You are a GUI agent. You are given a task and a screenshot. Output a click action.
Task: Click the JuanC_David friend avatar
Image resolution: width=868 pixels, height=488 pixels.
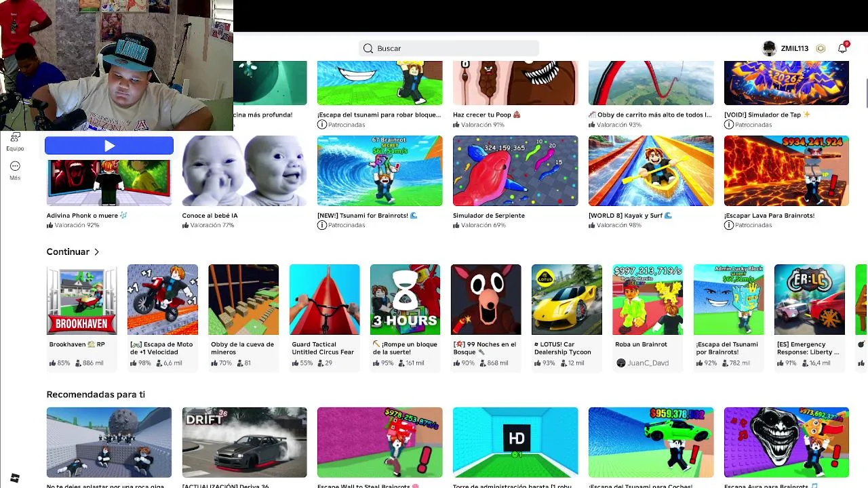point(620,363)
